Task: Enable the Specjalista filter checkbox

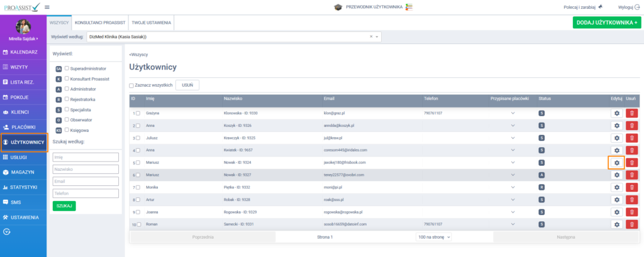Action: pos(67,109)
